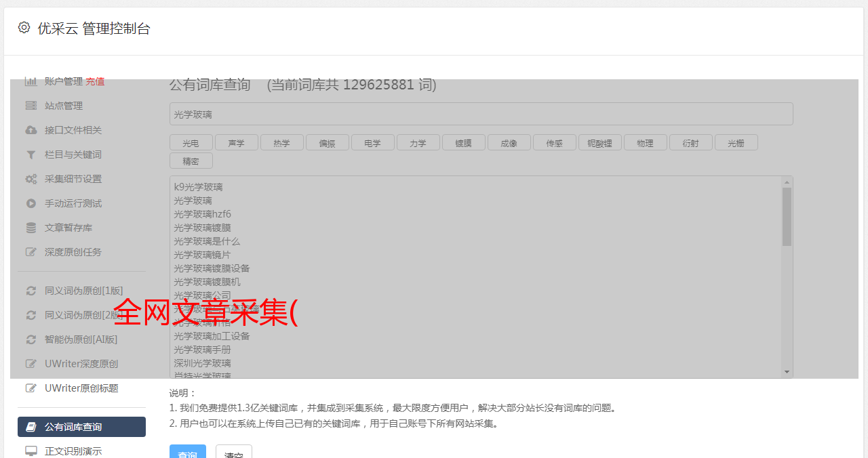
Task: Open 栏目与关键词 in the sidebar
Action: (73, 154)
